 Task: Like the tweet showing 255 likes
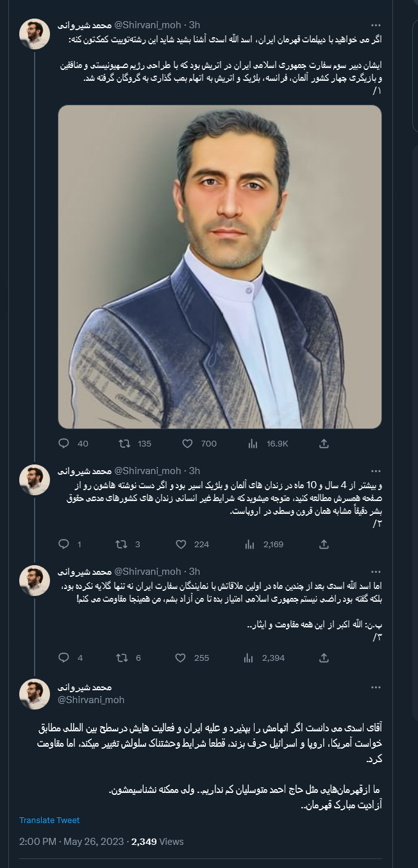click(x=181, y=658)
